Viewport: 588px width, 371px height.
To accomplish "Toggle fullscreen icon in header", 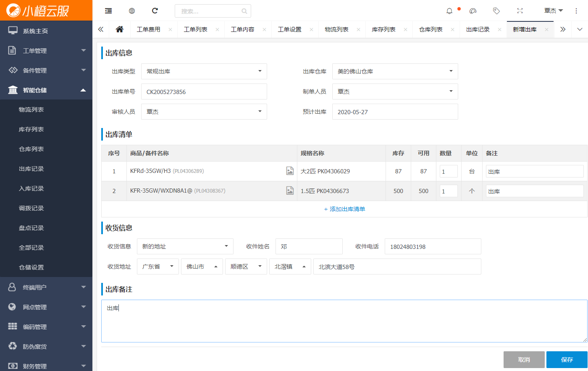I will click(x=520, y=11).
